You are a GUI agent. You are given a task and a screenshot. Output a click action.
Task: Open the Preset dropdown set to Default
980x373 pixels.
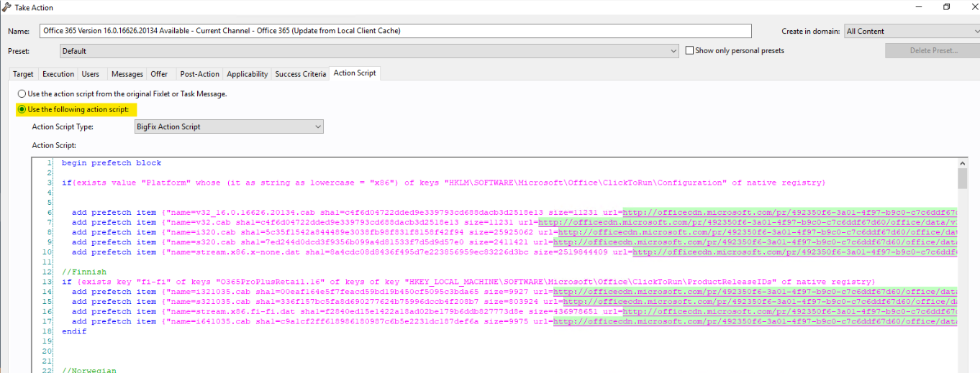(369, 51)
